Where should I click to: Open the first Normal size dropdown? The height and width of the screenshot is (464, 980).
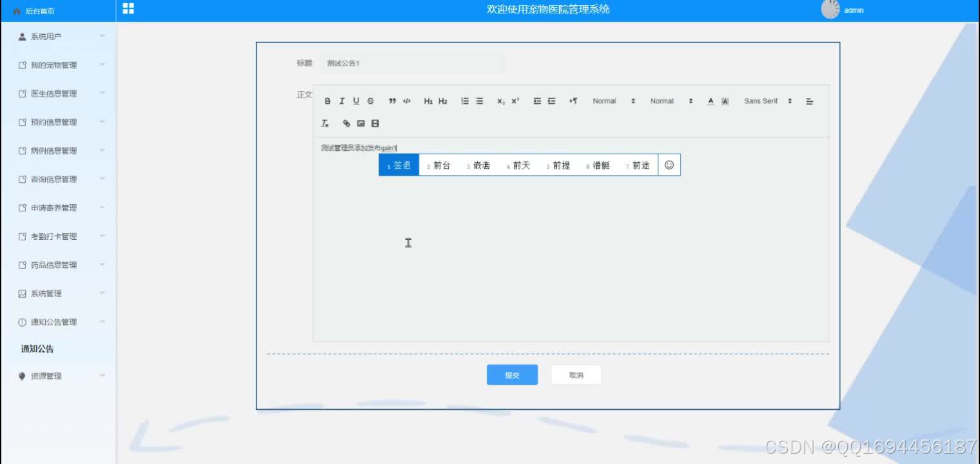[x=614, y=101]
